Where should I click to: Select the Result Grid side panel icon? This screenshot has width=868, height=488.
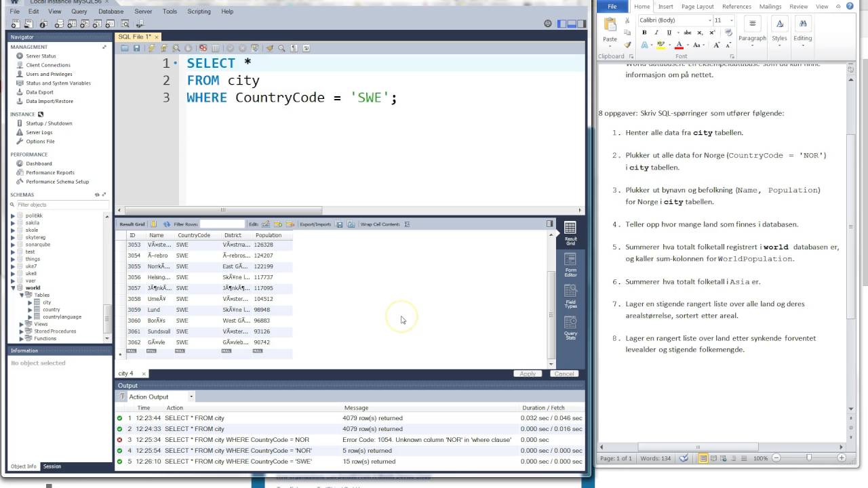(x=570, y=232)
